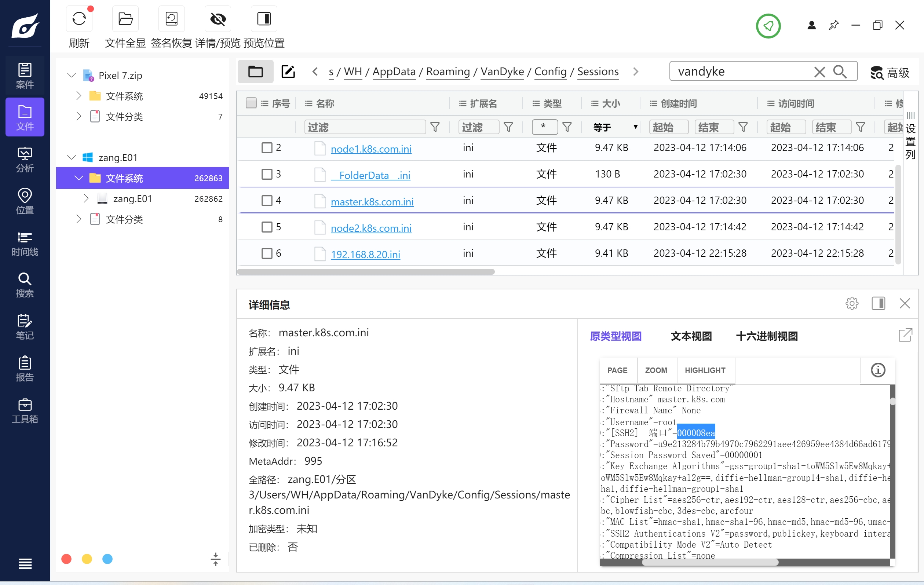Click the 文件全显 folder icon
The height and width of the screenshot is (585, 924).
(x=125, y=18)
